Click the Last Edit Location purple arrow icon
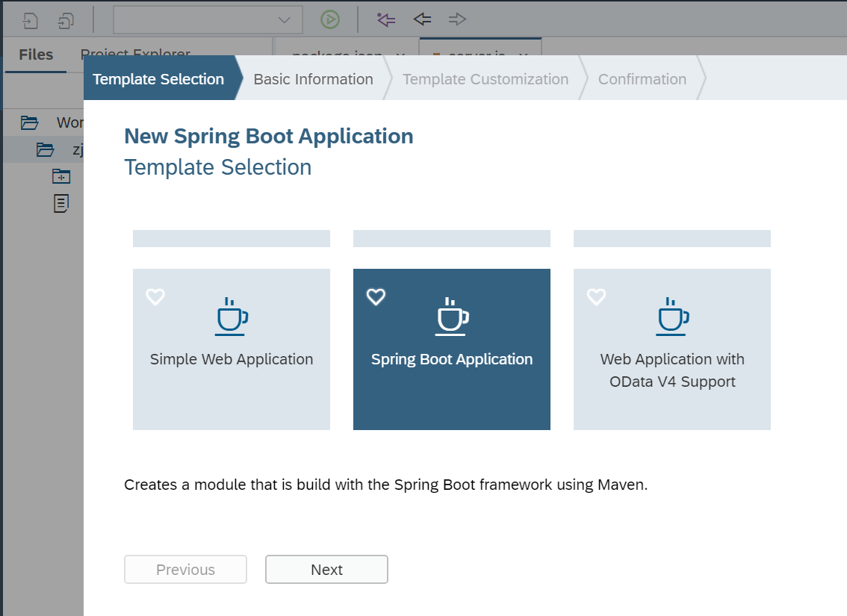 385,20
